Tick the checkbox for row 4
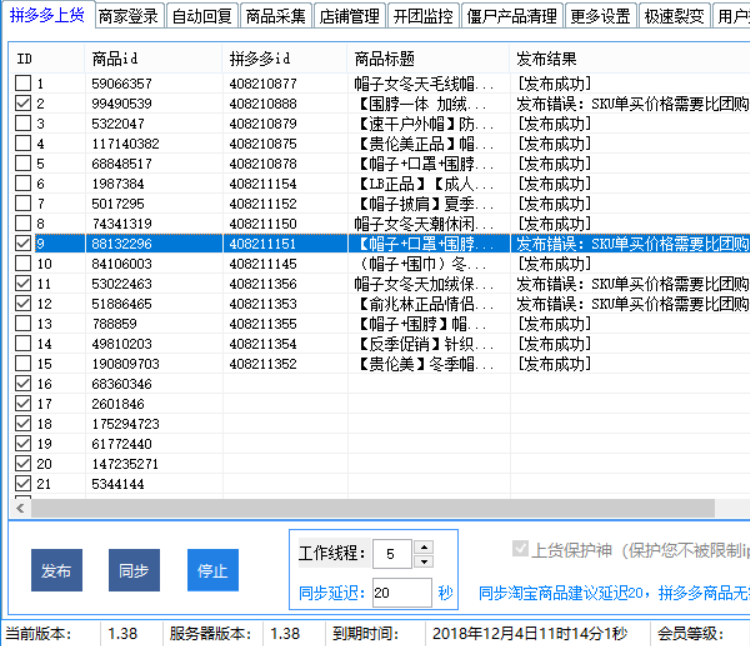The width and height of the screenshot is (750, 646). (x=23, y=143)
